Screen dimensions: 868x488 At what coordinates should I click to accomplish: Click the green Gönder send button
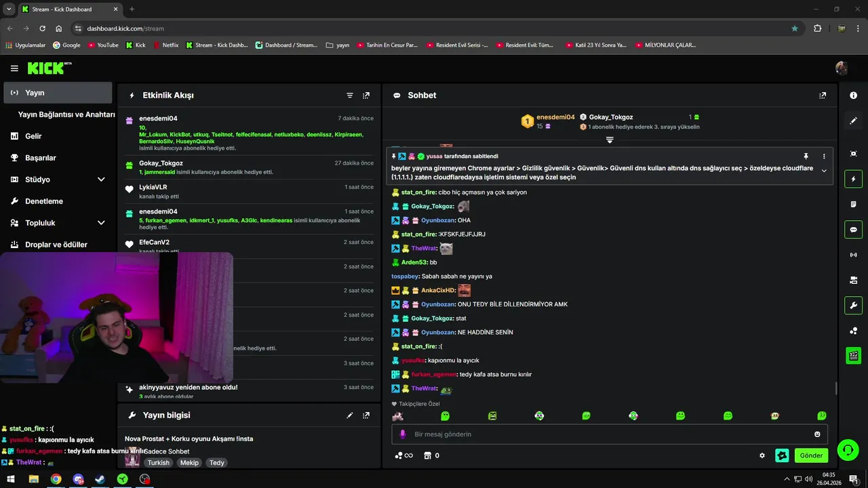(x=811, y=455)
